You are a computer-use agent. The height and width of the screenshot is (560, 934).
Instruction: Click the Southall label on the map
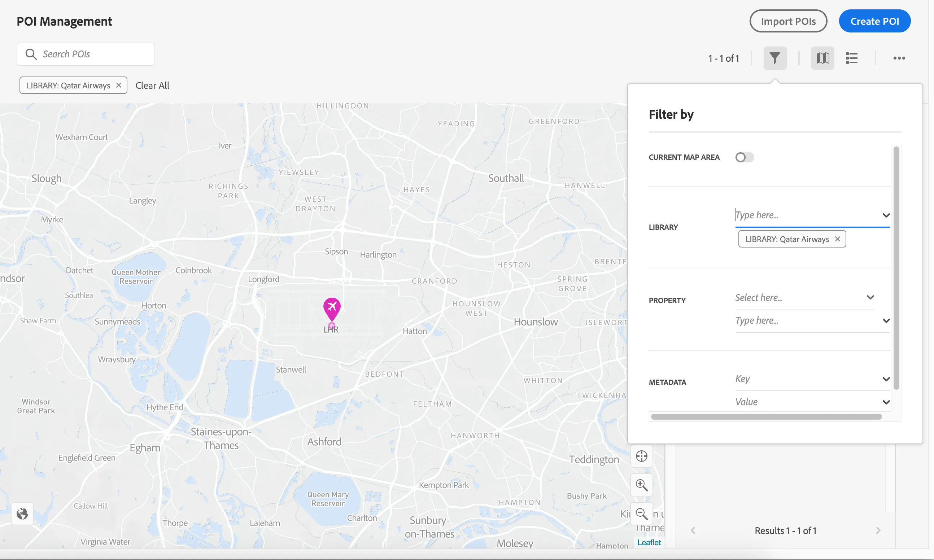[506, 178]
